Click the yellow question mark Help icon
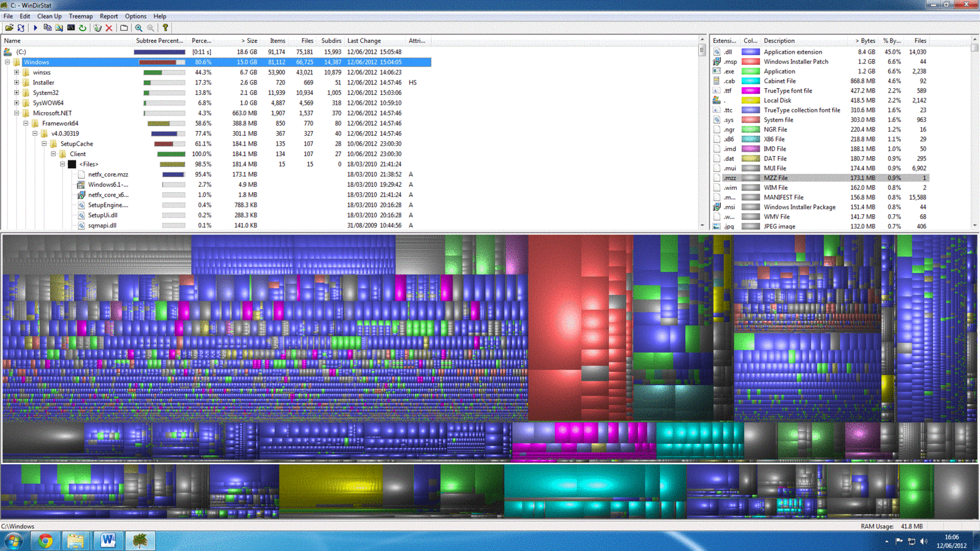Viewport: 980px width, 551px height. [165, 28]
